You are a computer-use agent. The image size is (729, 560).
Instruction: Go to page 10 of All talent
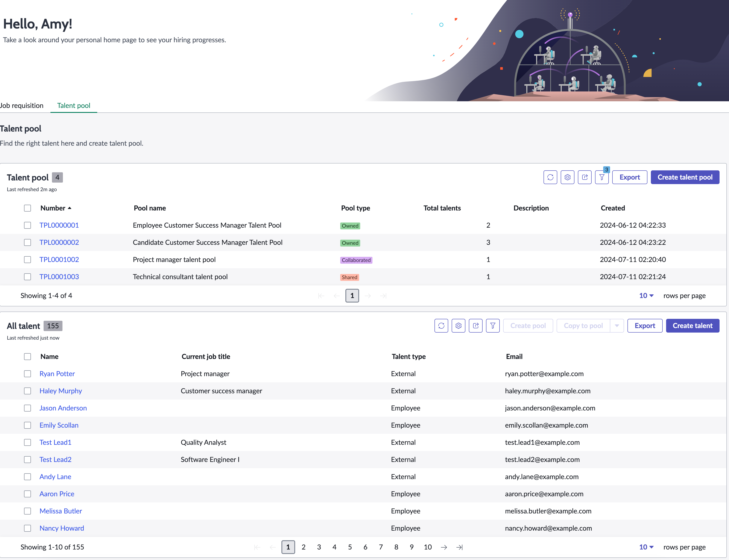coord(428,547)
